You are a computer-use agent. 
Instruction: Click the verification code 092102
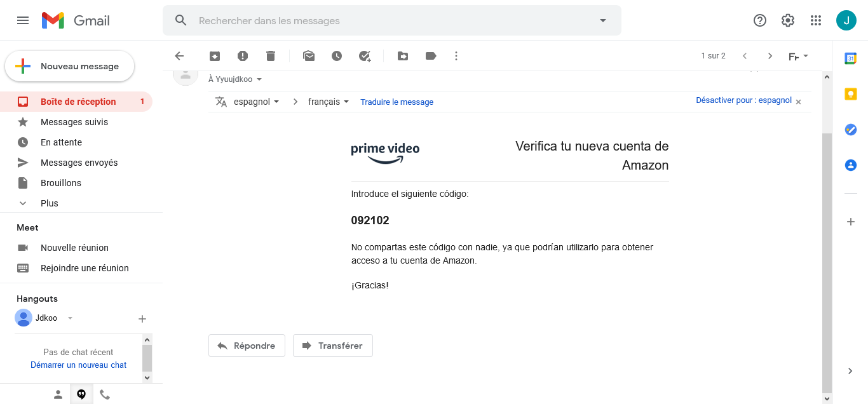tap(370, 220)
